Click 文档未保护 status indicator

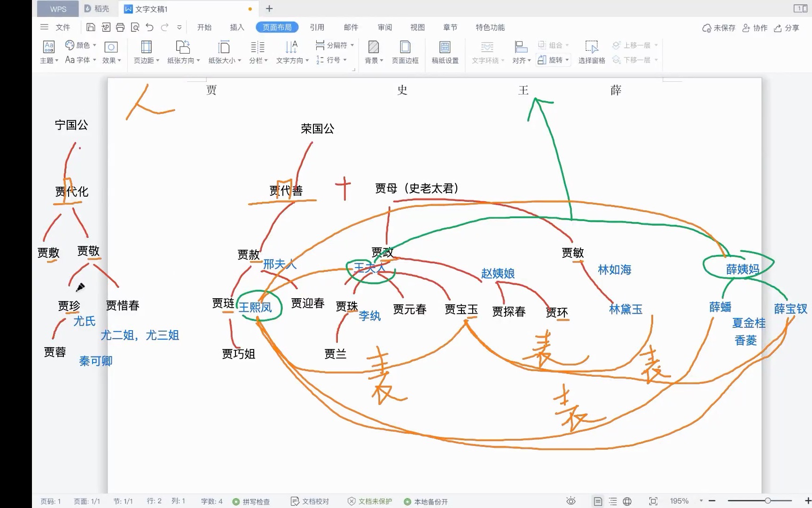(x=370, y=501)
